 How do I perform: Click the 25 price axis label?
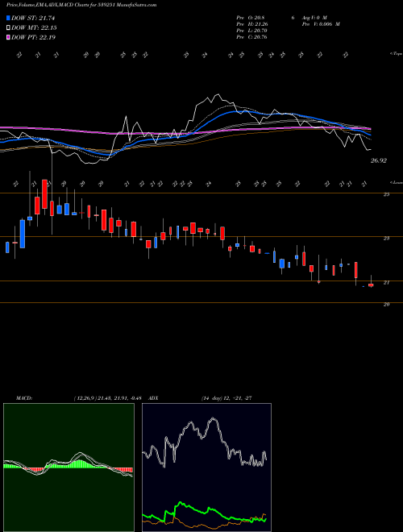[x=386, y=194]
